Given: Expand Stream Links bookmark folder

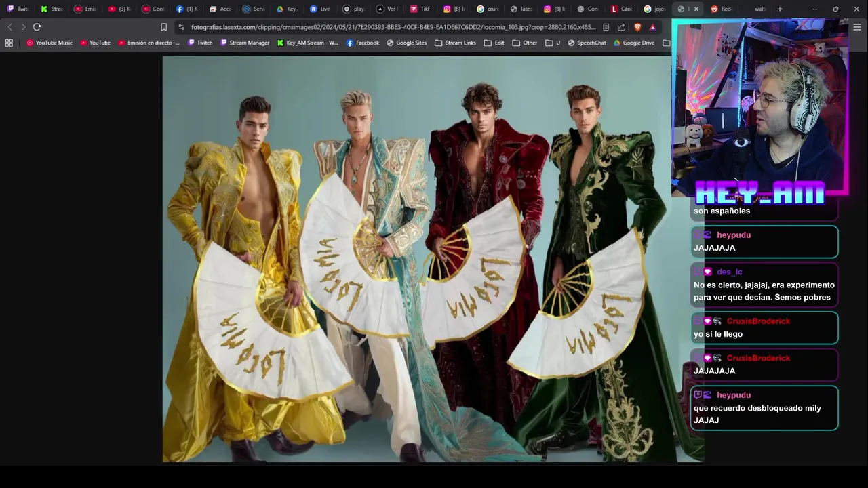Looking at the screenshot, I should point(455,43).
